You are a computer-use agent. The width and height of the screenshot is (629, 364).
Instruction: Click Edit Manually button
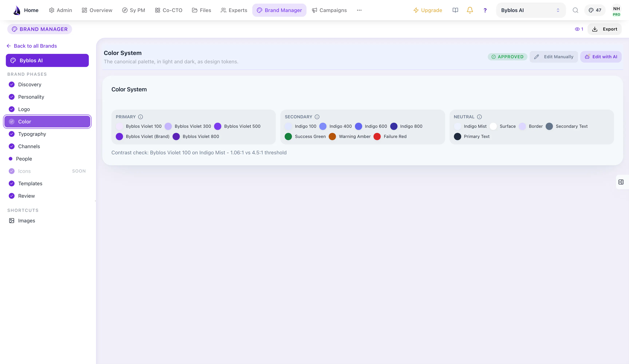tap(554, 57)
